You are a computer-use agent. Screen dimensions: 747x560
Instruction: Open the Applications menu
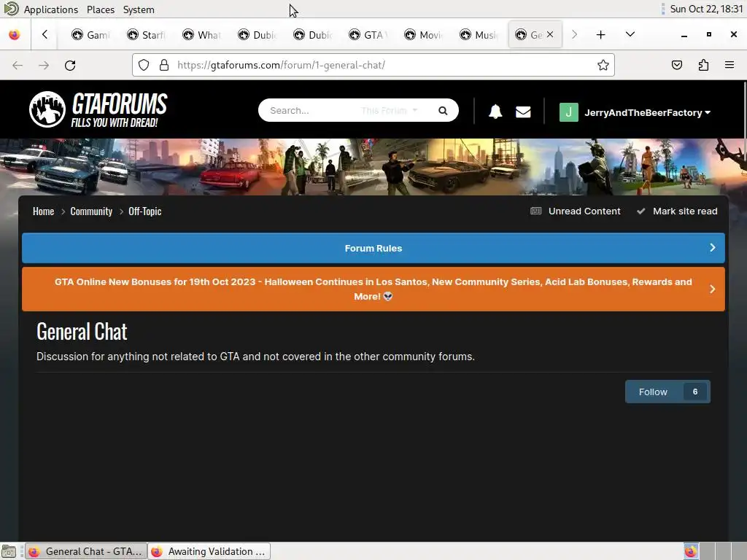[x=51, y=9]
